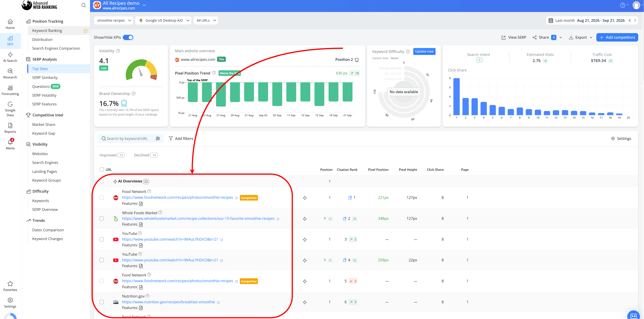Select the Whole Foods Market row checkbox
The image size is (644, 319).
click(x=102, y=218)
